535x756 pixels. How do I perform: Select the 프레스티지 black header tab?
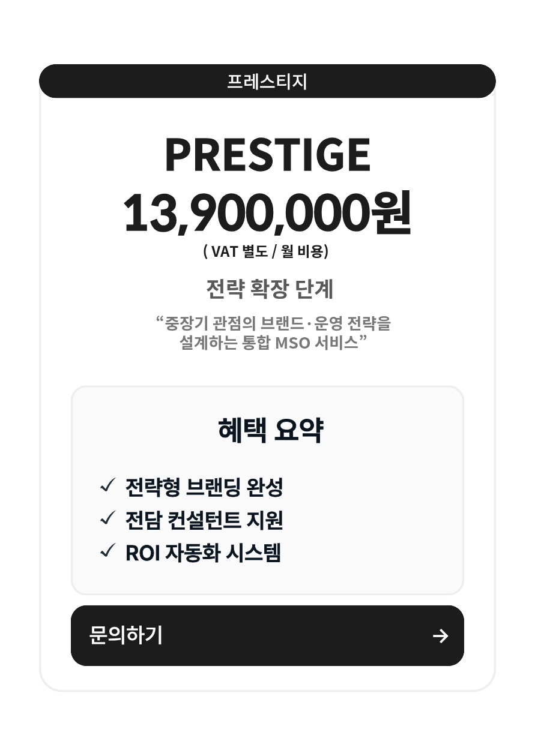[x=267, y=81]
